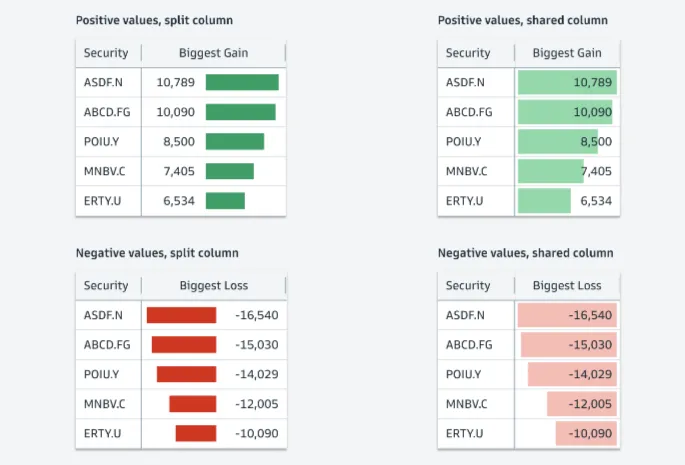Select the 6,534 shaded cell in the positive shared-column table

567,201
